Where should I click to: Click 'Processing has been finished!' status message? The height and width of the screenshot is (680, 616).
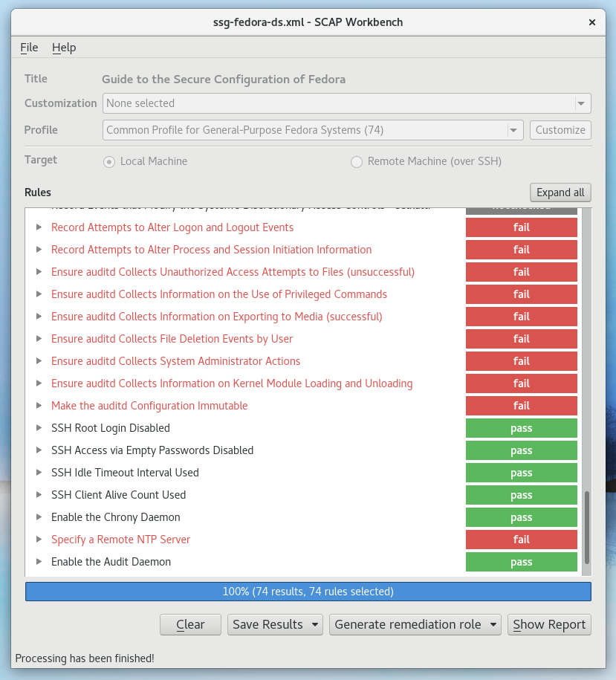[x=85, y=658]
